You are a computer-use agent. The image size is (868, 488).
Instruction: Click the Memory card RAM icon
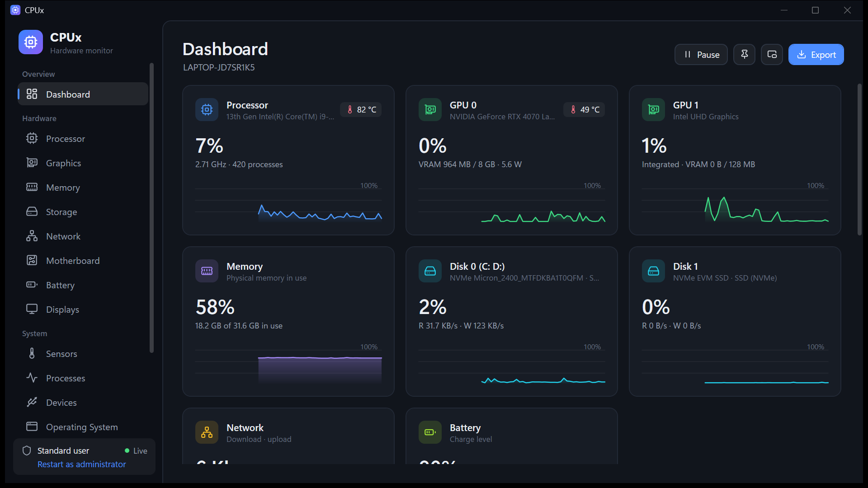pyautogui.click(x=207, y=271)
